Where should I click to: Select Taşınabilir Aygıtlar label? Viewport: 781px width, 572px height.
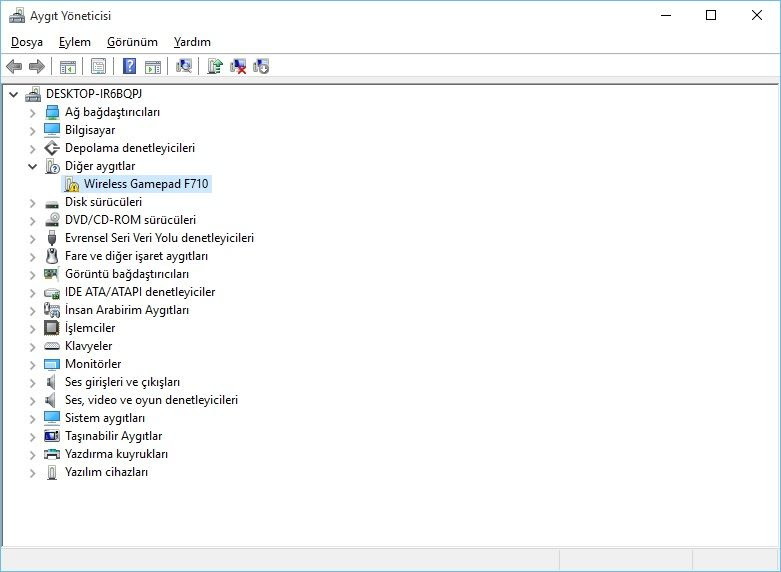(114, 436)
